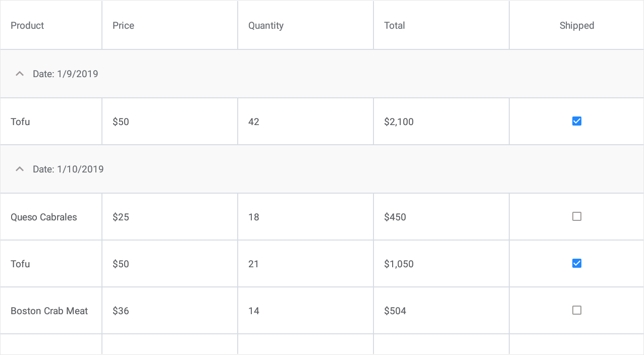Click the Boston Crab Meat product cell

click(51, 311)
